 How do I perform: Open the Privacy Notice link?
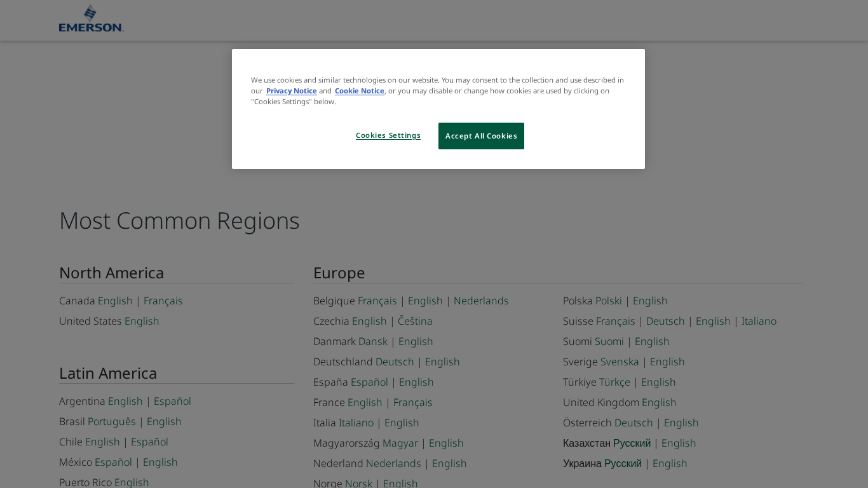tap(291, 91)
